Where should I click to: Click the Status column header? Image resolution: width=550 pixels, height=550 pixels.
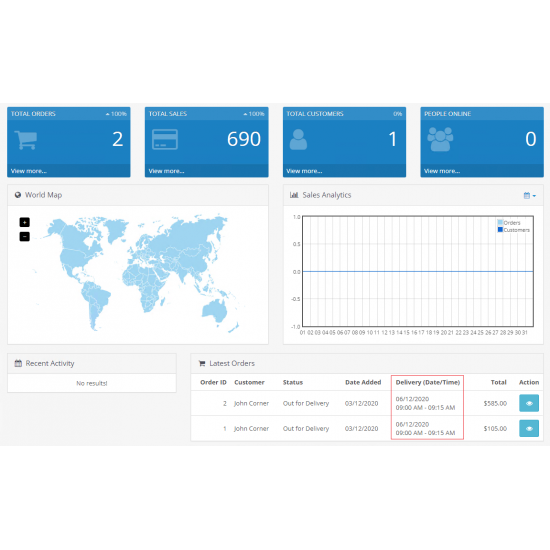(293, 382)
